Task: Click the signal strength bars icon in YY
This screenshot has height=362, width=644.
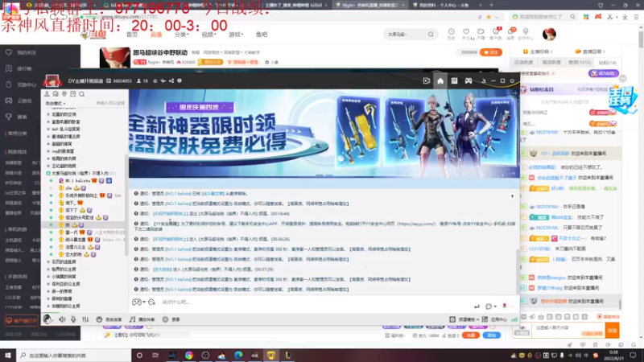Action: click(514, 319)
